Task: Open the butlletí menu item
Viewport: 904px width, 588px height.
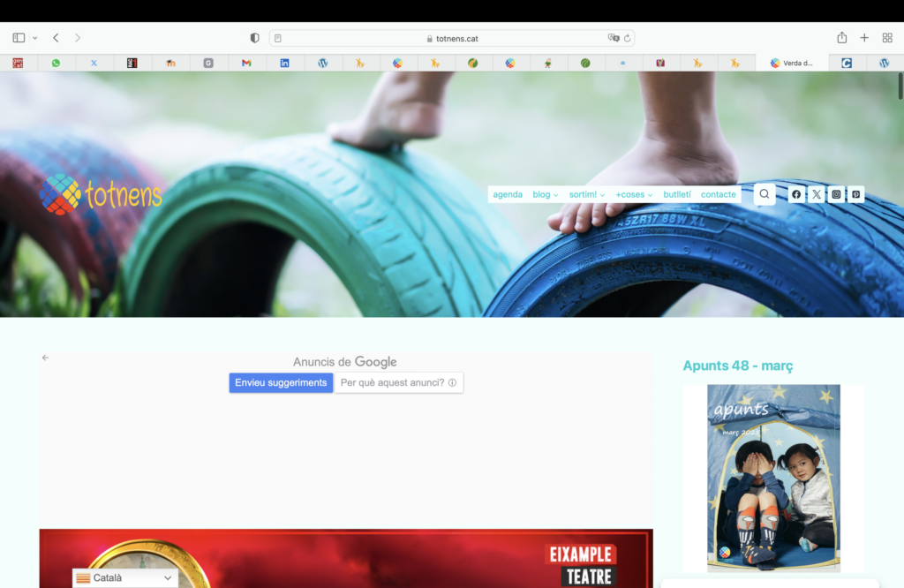Action: click(x=677, y=194)
